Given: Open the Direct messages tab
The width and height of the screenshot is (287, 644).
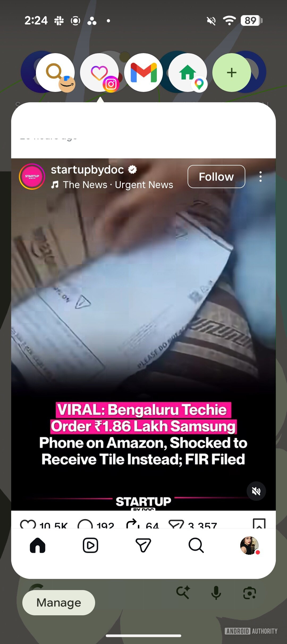Looking at the screenshot, I should coord(143,545).
